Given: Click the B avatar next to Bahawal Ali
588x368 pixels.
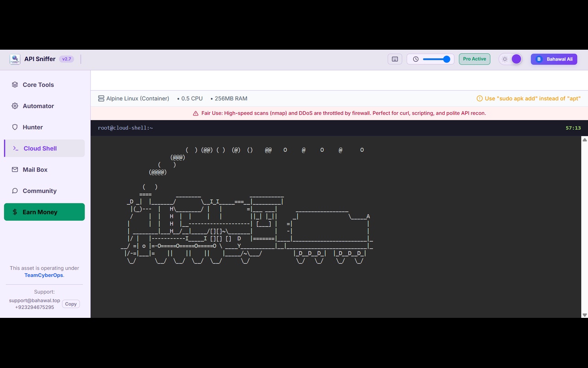Looking at the screenshot, I should tap(539, 59).
